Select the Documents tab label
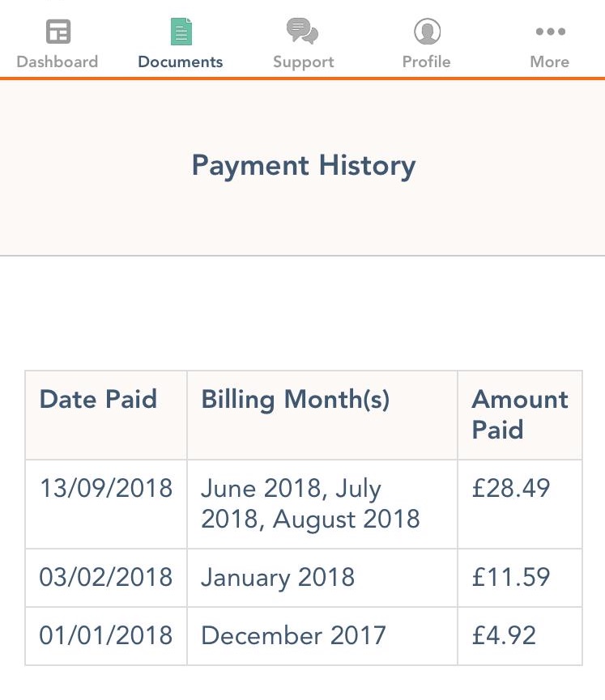 click(x=181, y=62)
